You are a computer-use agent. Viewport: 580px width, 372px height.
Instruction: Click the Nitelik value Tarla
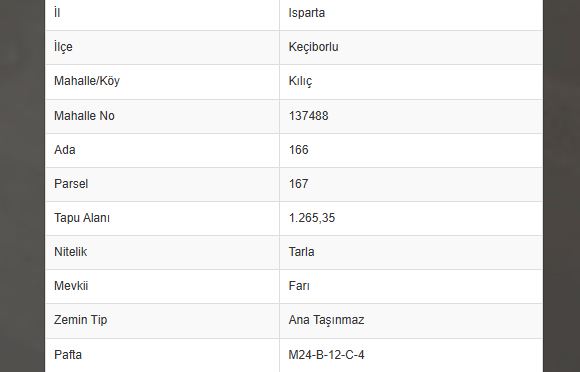(301, 252)
